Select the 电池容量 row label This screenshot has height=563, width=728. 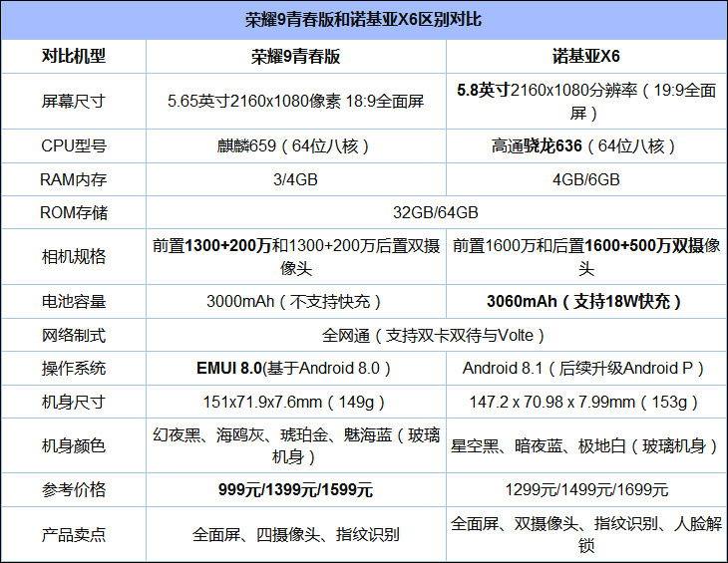pyautogui.click(x=74, y=302)
